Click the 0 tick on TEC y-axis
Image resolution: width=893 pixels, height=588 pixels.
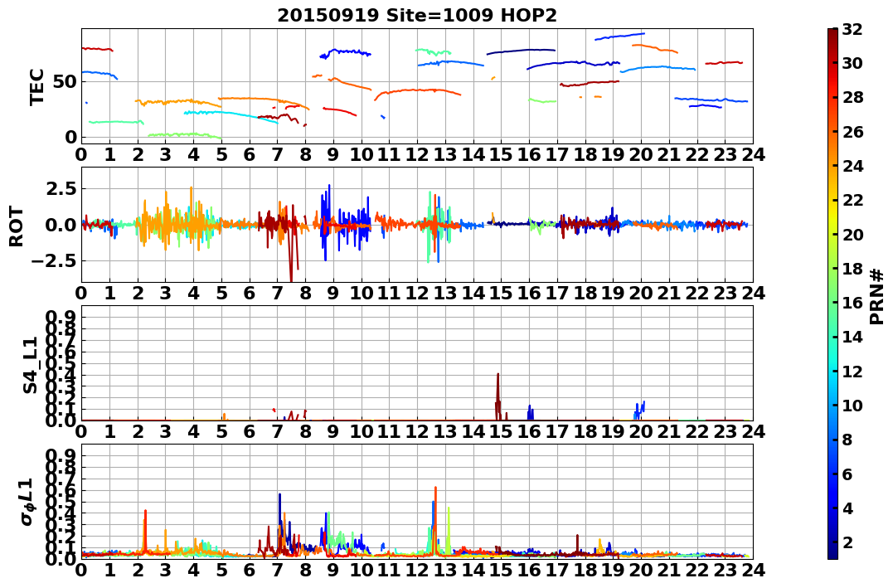70,137
